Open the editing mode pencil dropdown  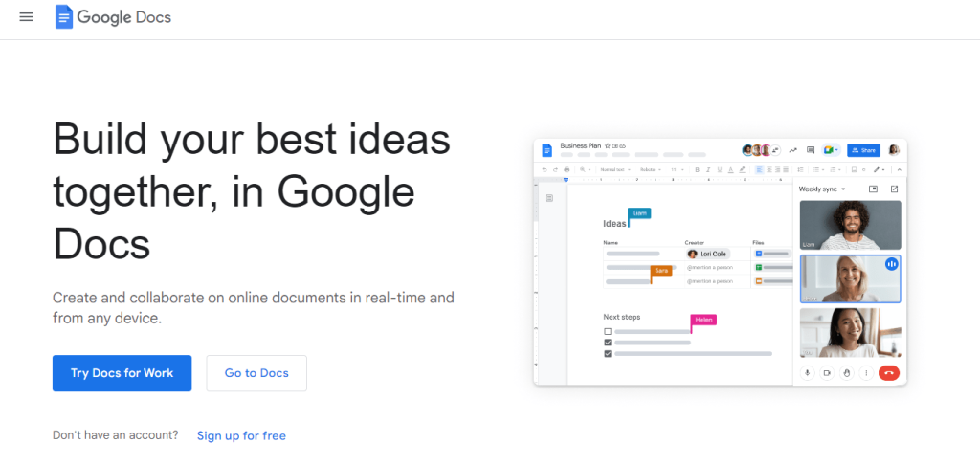pyautogui.click(x=880, y=170)
